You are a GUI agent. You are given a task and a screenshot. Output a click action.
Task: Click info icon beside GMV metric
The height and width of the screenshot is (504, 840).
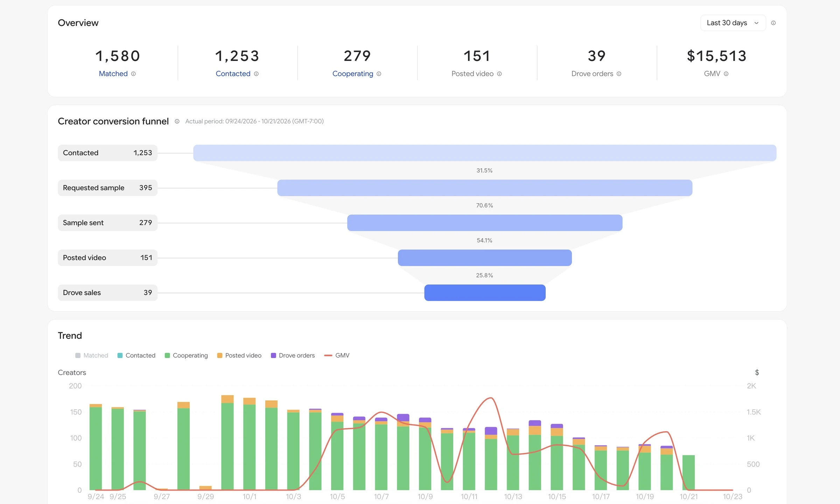[x=726, y=74]
